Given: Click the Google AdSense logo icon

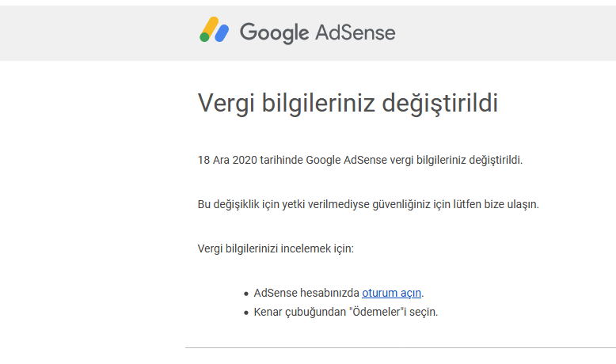Looking at the screenshot, I should pos(214,29).
